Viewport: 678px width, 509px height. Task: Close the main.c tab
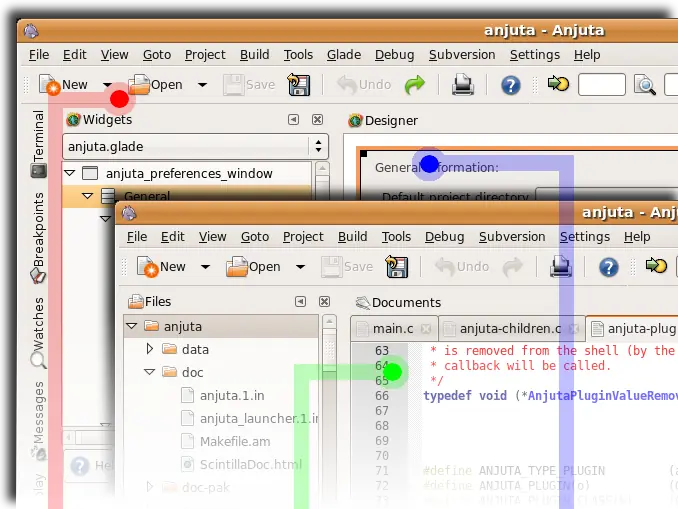tap(426, 329)
